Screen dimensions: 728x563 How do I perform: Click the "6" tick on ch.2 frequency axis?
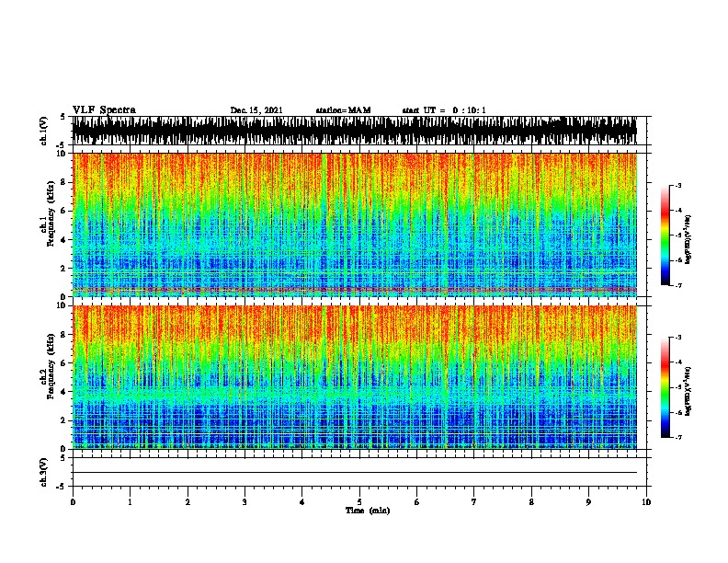tap(63, 363)
